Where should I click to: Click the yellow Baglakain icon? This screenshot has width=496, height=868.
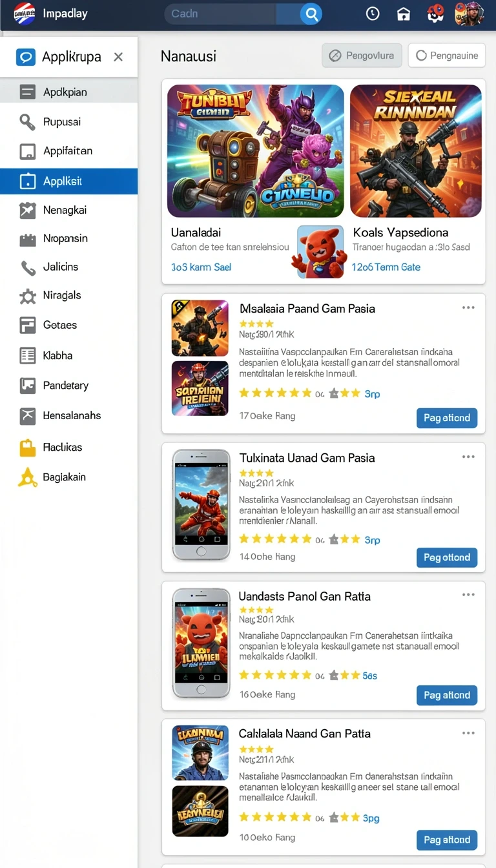pos(28,477)
